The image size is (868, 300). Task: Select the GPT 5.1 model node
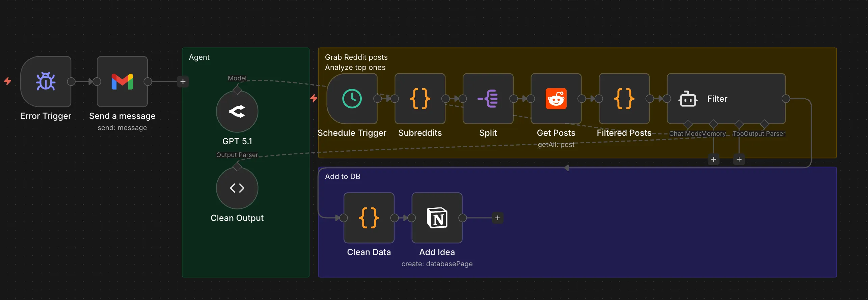pos(237,111)
